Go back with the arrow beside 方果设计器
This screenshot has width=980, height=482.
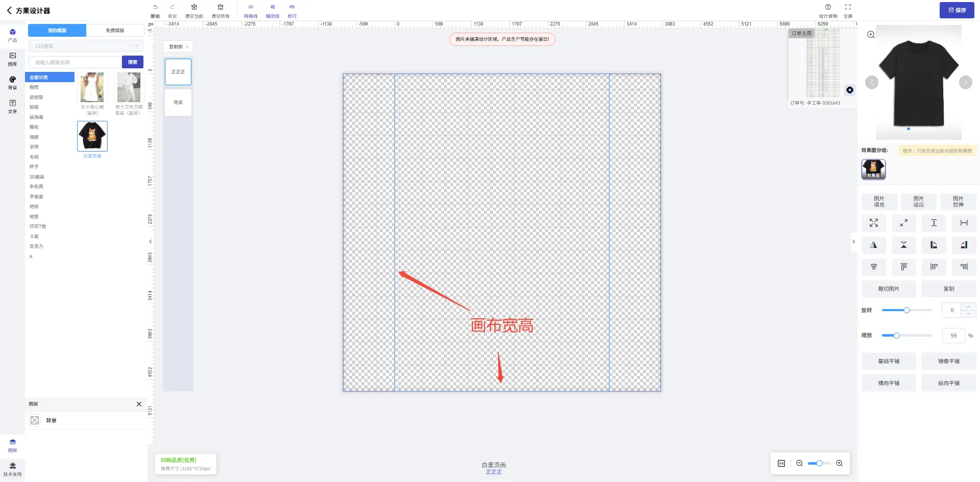tap(9, 10)
